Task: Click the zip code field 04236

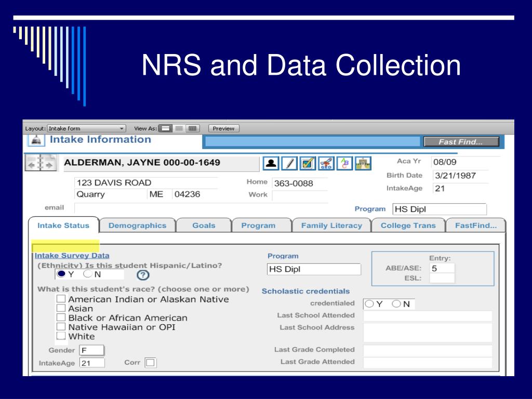Action: pyautogui.click(x=195, y=194)
